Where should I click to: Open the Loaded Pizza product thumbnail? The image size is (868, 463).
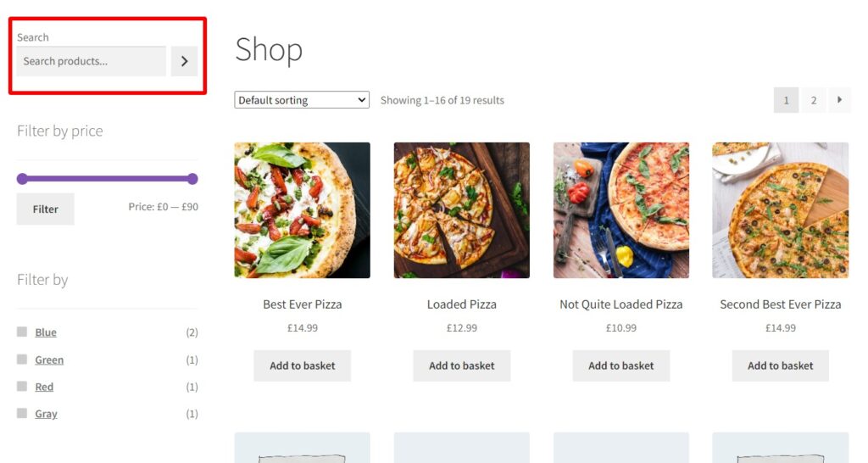[x=461, y=210]
